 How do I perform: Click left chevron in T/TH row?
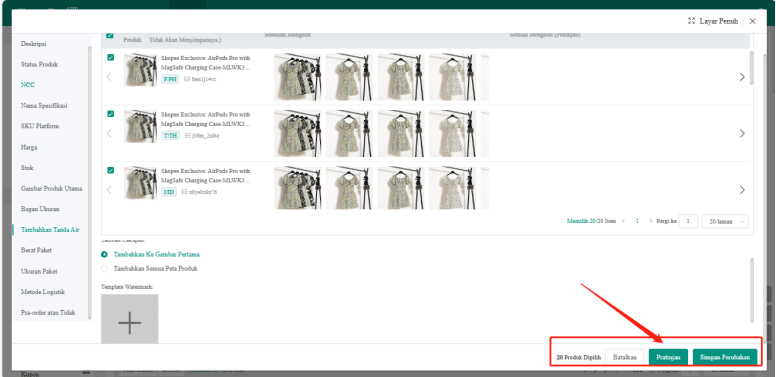pyautogui.click(x=109, y=134)
